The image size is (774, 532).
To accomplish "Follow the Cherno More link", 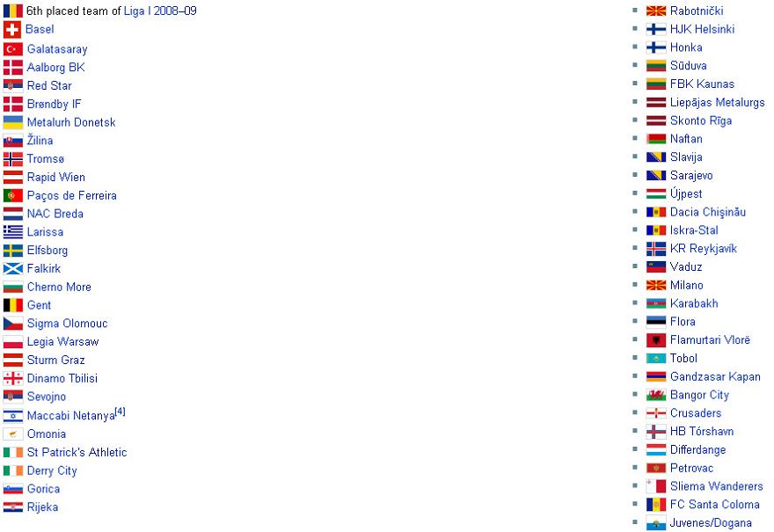I will pyautogui.click(x=59, y=287).
